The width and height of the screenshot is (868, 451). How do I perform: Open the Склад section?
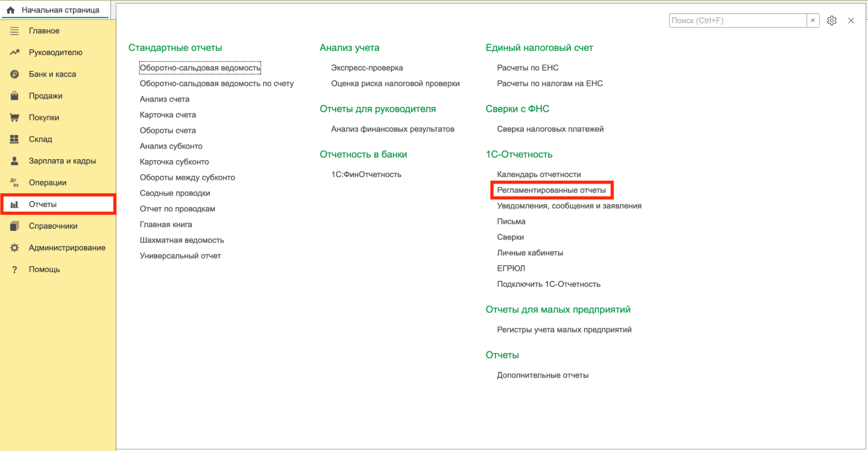(x=40, y=139)
